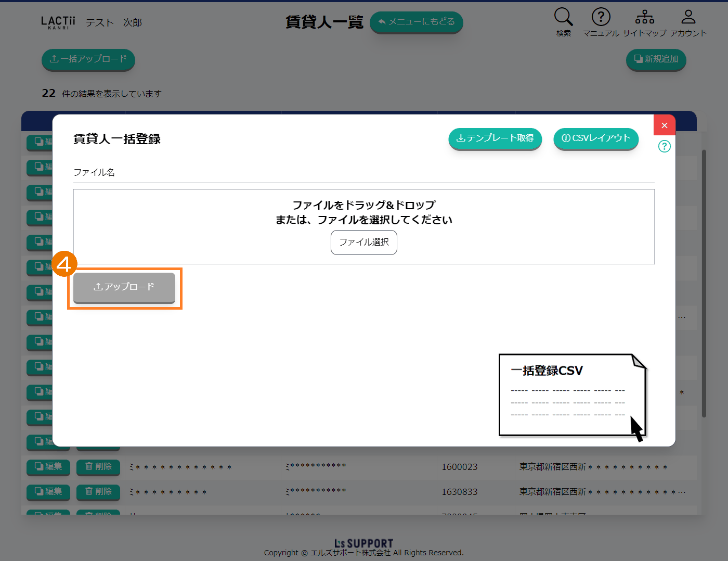Image resolution: width=728 pixels, height=561 pixels.
Task: Open the account user icon
Action: (x=688, y=17)
